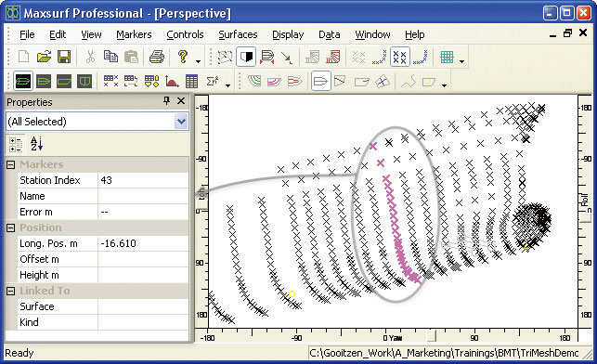
Task: Open the curve of areas graph icon
Action: [172, 81]
